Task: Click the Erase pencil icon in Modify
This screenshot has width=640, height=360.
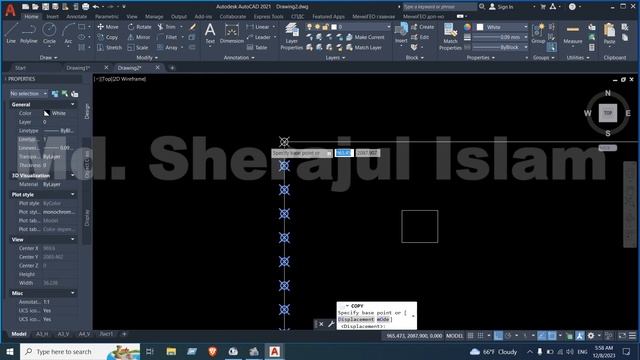Action: click(x=193, y=27)
